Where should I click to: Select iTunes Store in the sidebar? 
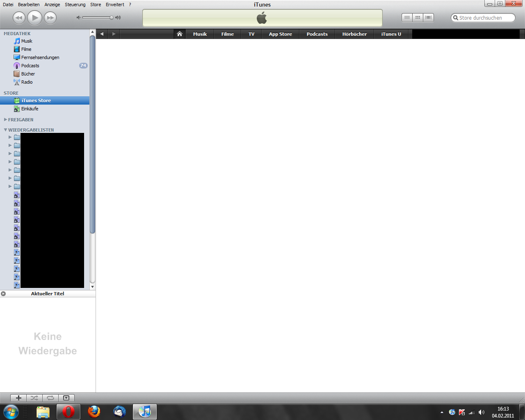45,100
